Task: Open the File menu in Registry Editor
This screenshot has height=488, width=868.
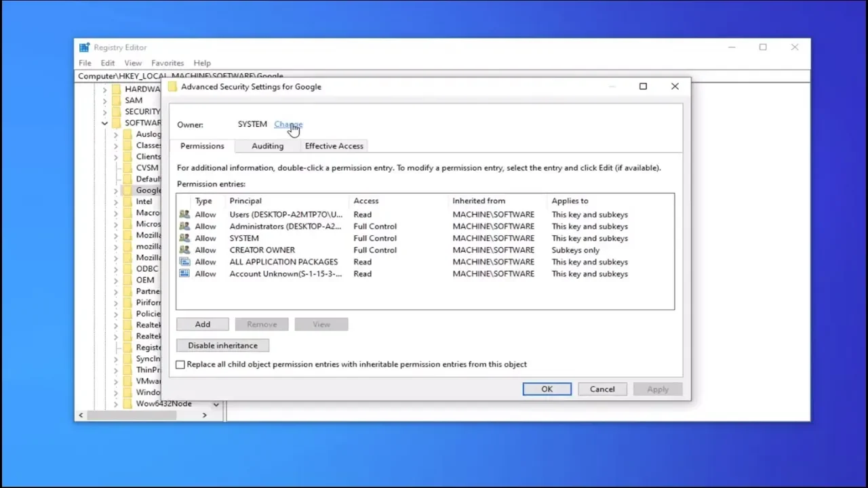Action: (x=85, y=63)
